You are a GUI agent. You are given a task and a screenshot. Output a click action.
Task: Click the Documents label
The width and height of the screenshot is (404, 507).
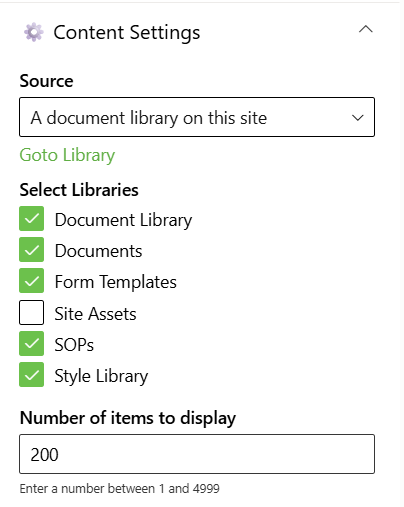[x=98, y=251]
